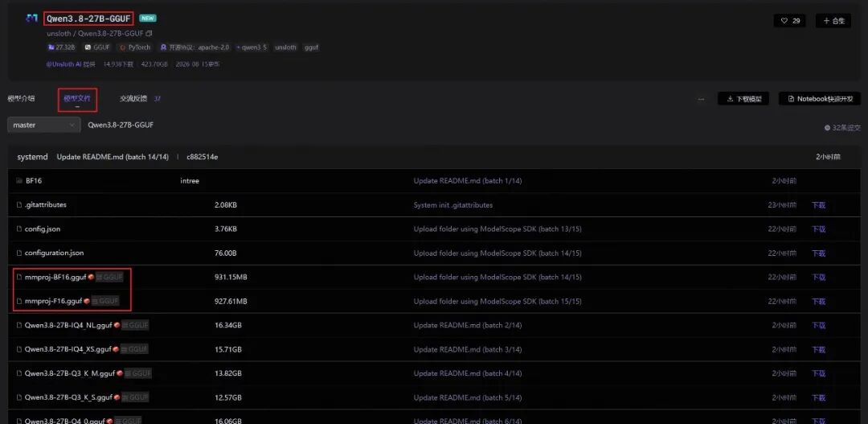The image size is (868, 424).
Task: Open the BF16 folder
Action: point(34,181)
